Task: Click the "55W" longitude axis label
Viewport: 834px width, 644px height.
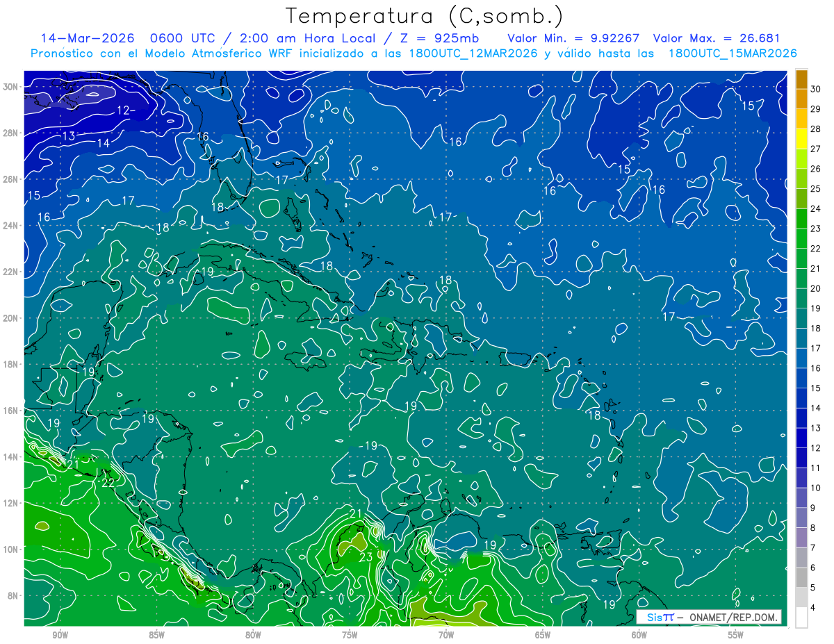Action: (736, 635)
